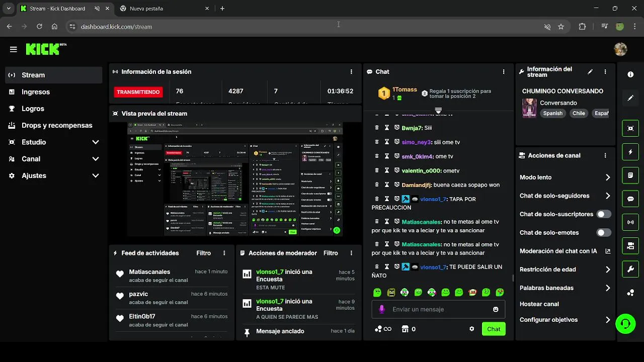
Task: Click the Chile tag chip
Action: [579, 113]
